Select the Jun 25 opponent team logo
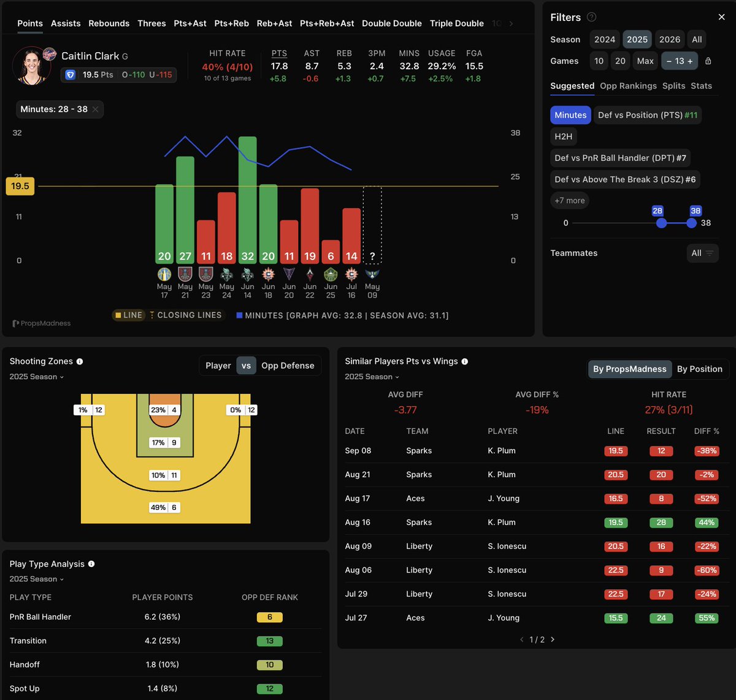Screen dimensions: 736x700 point(331,274)
